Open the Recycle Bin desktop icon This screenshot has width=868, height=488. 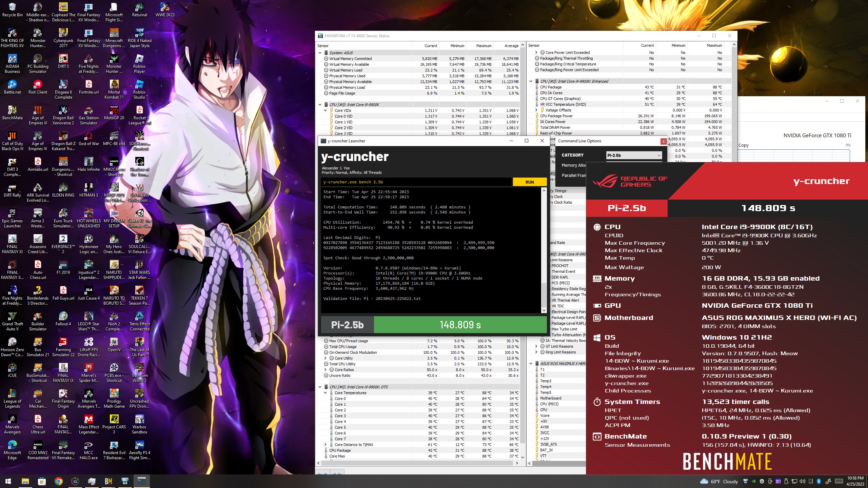(x=12, y=10)
